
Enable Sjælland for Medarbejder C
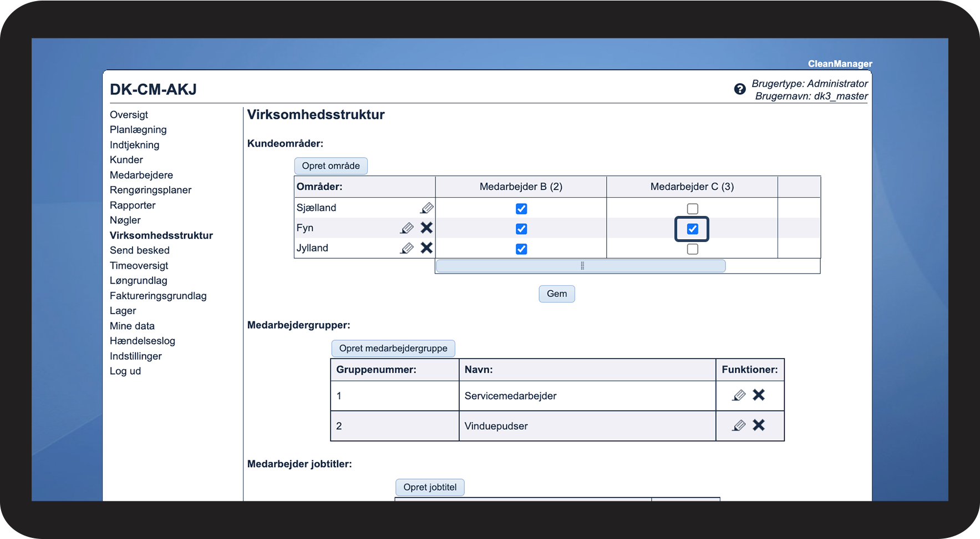692,209
